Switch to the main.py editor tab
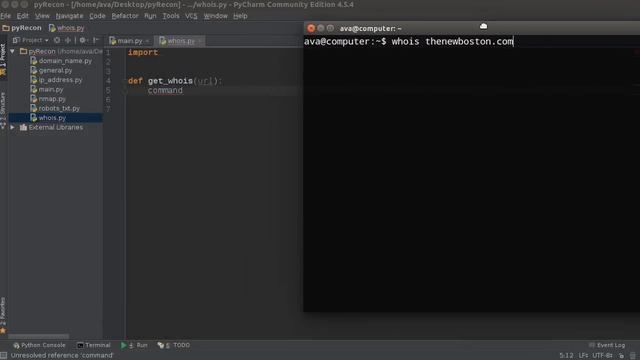The width and height of the screenshot is (640, 360). point(130,41)
